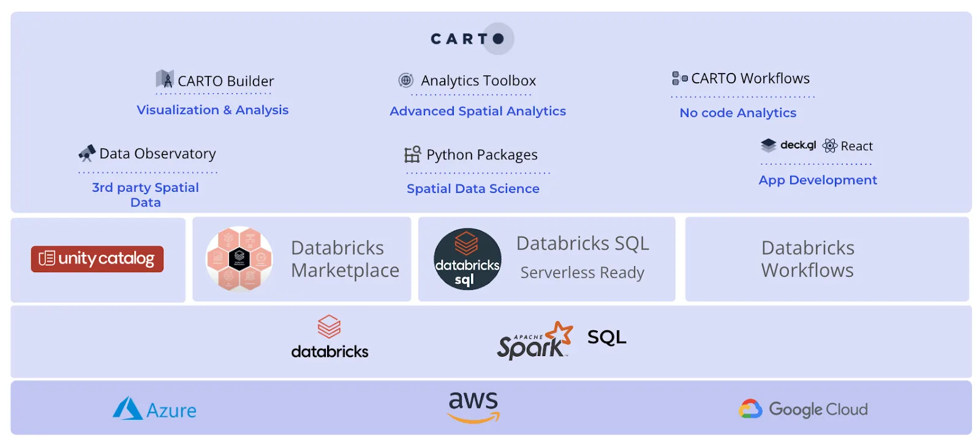Click the Databricks Marketplace hexagon icon
This screenshot has width=980, height=440.
tap(239, 259)
